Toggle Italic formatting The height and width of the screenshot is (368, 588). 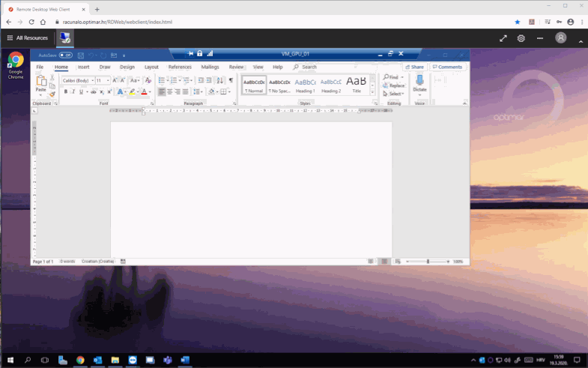[x=73, y=91]
